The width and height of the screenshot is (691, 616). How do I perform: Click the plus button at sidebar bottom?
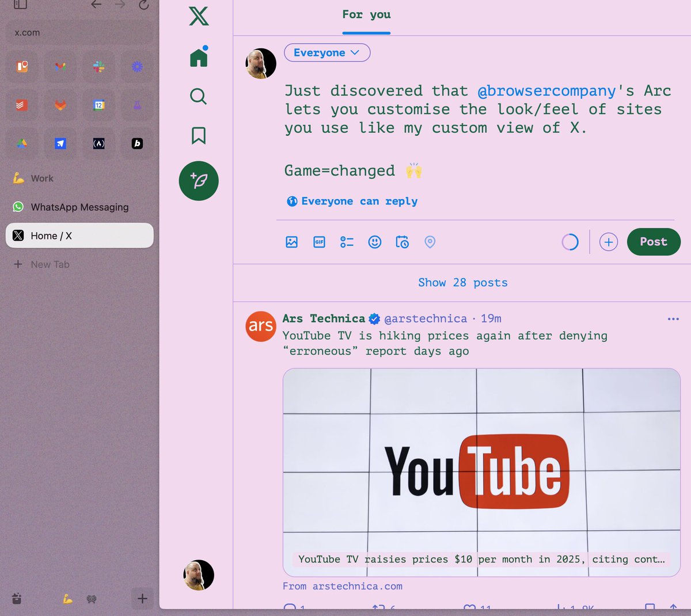tap(142, 599)
